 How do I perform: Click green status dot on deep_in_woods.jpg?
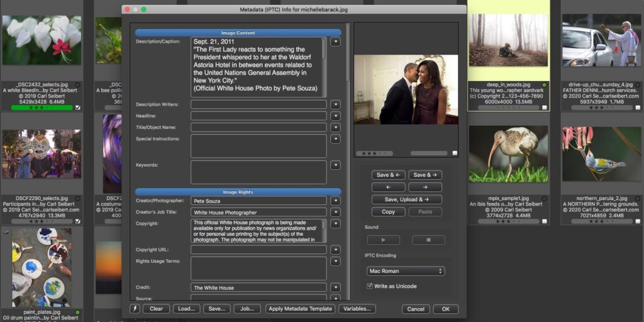pyautogui.click(x=544, y=85)
